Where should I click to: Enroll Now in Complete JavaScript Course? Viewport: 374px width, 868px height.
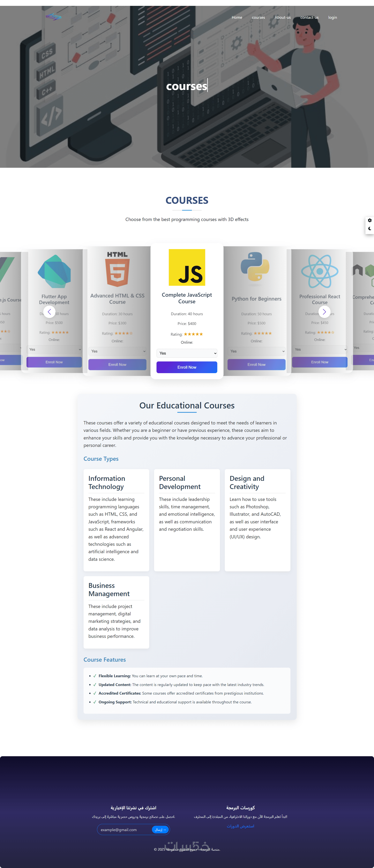click(187, 367)
